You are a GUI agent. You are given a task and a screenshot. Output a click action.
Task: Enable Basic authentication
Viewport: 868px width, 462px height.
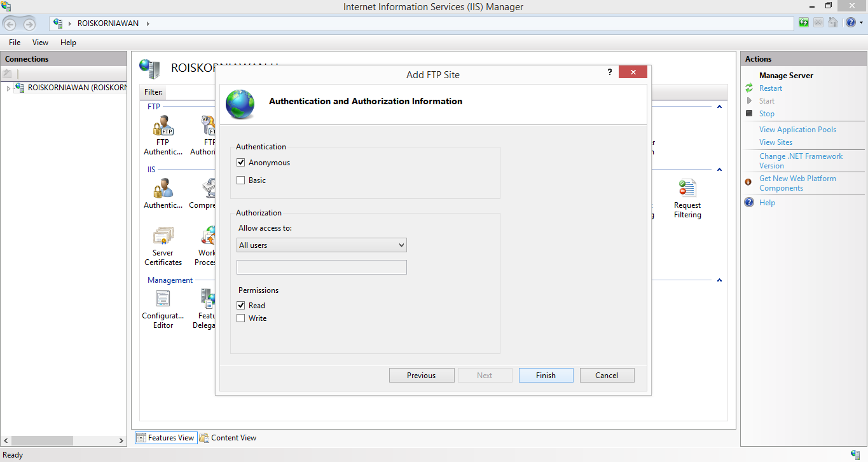(240, 180)
